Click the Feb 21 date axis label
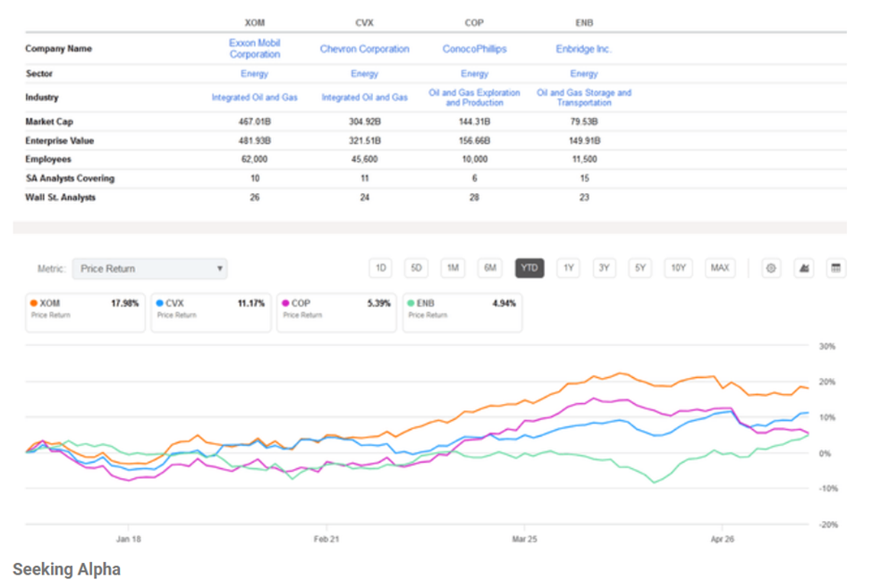The height and width of the screenshot is (588, 872). point(326,539)
